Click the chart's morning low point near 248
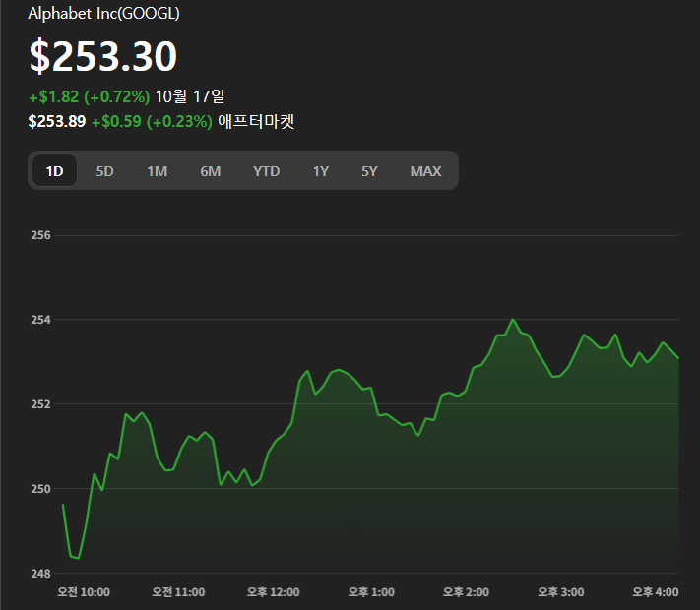The image size is (700, 610). pyautogui.click(x=78, y=558)
